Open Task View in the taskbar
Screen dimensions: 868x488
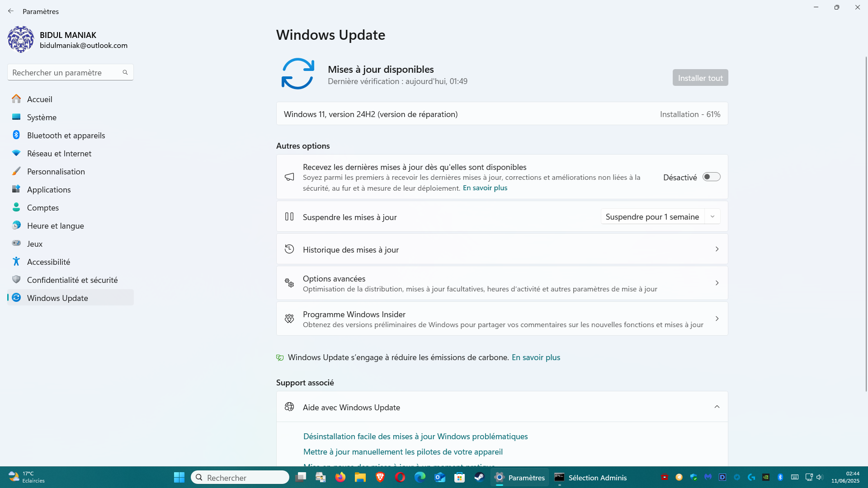click(x=301, y=477)
